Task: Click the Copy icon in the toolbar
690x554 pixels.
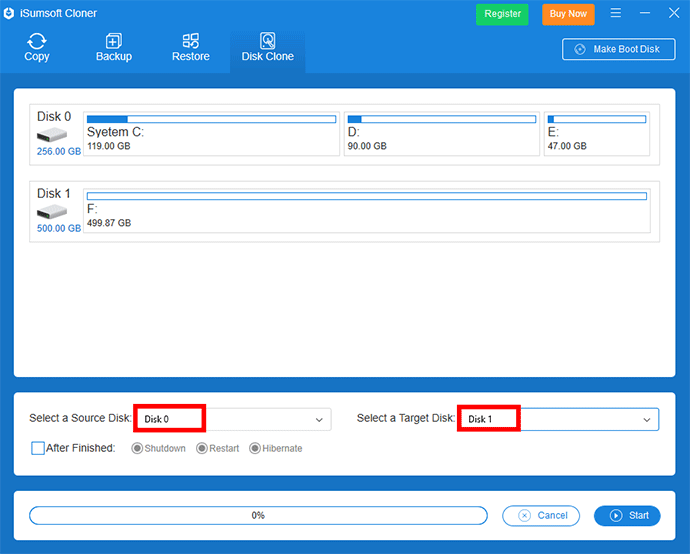Action: (x=37, y=42)
